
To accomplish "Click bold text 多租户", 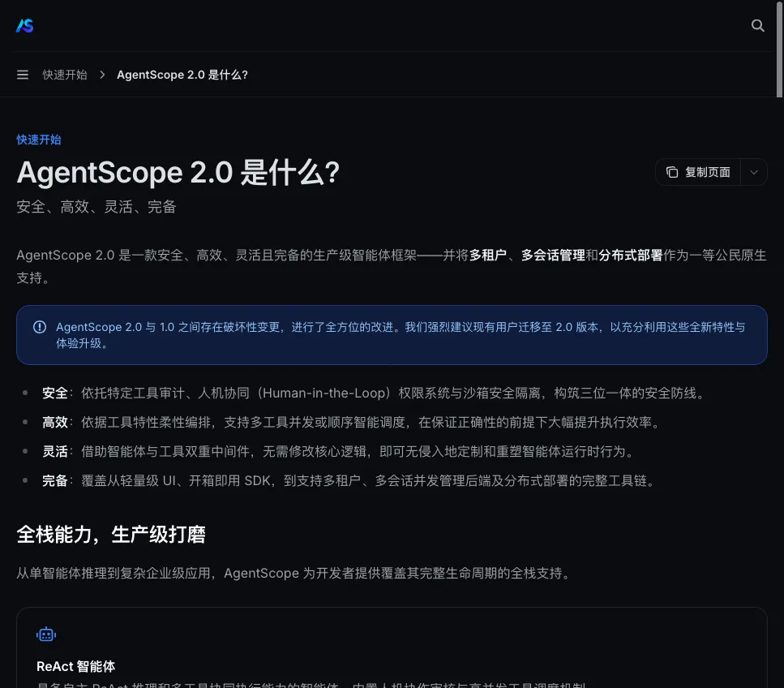I will pyautogui.click(x=488, y=256).
